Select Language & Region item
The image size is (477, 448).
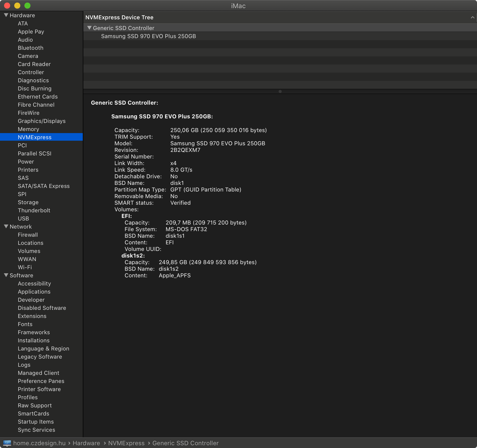pyautogui.click(x=43, y=348)
